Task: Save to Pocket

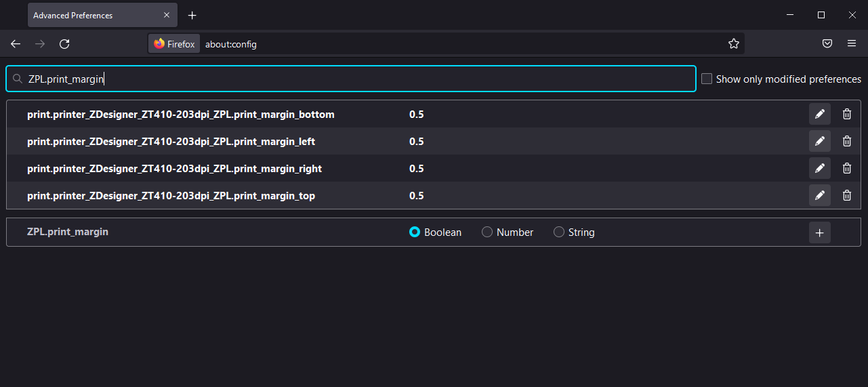Action: tap(827, 44)
